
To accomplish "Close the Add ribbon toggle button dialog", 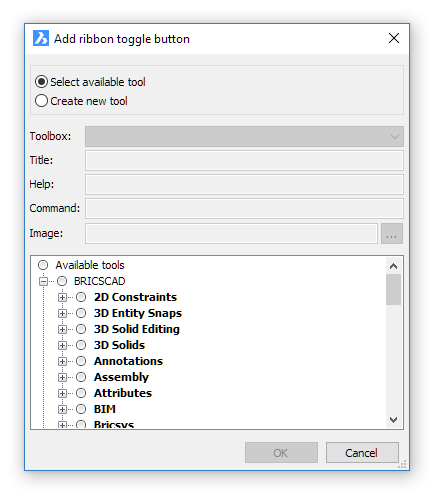I will (394, 38).
